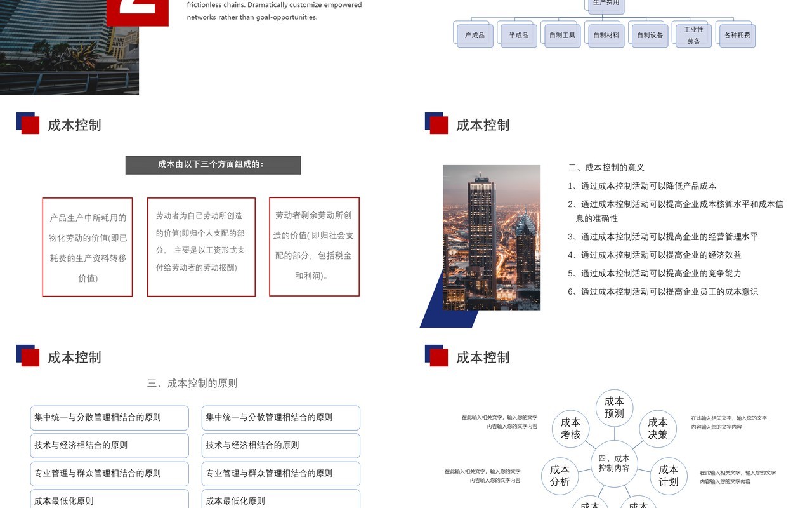Click list item 6 about 成本意识

pos(663,291)
